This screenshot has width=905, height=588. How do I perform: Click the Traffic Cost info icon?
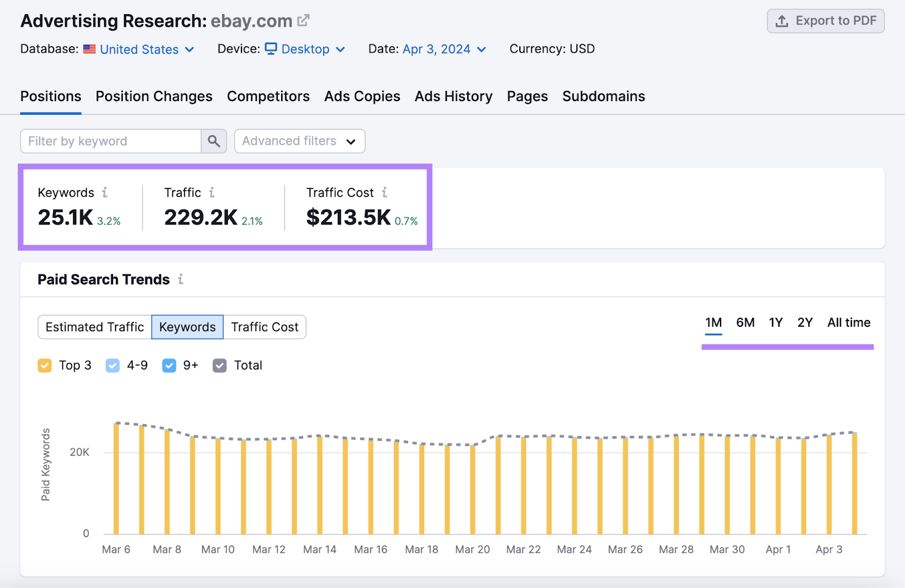[x=385, y=192]
